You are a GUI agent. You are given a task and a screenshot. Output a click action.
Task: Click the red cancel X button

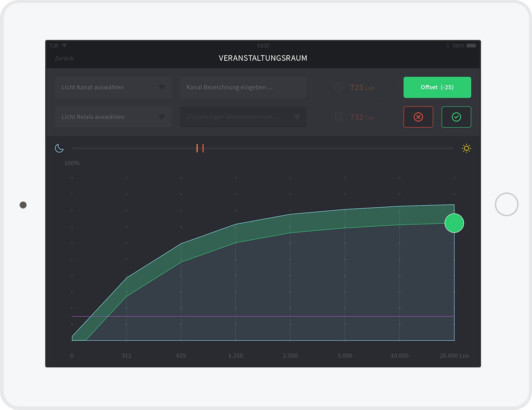pos(418,117)
